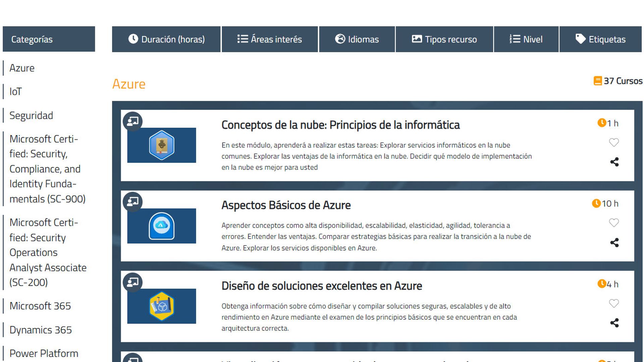Select the Dynamics 365 category

coord(41,330)
